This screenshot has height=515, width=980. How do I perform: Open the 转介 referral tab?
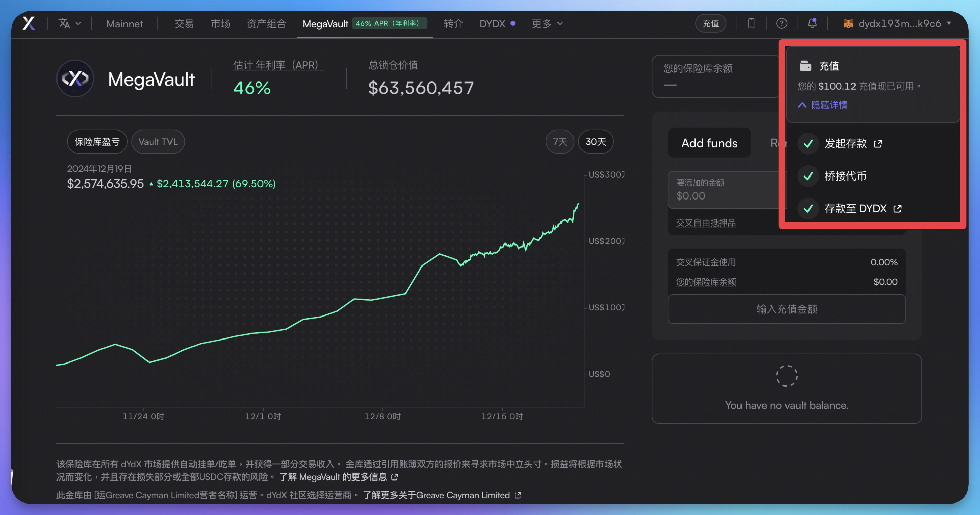click(x=453, y=24)
